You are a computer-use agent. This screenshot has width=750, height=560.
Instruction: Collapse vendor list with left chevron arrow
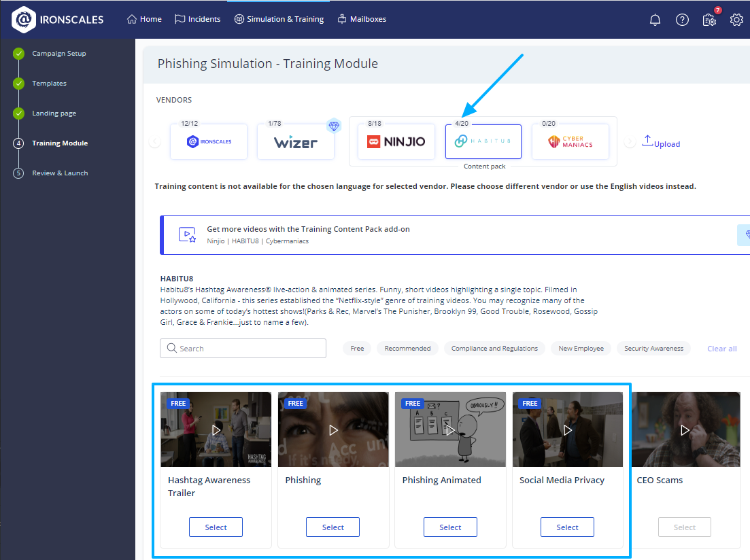(x=154, y=141)
